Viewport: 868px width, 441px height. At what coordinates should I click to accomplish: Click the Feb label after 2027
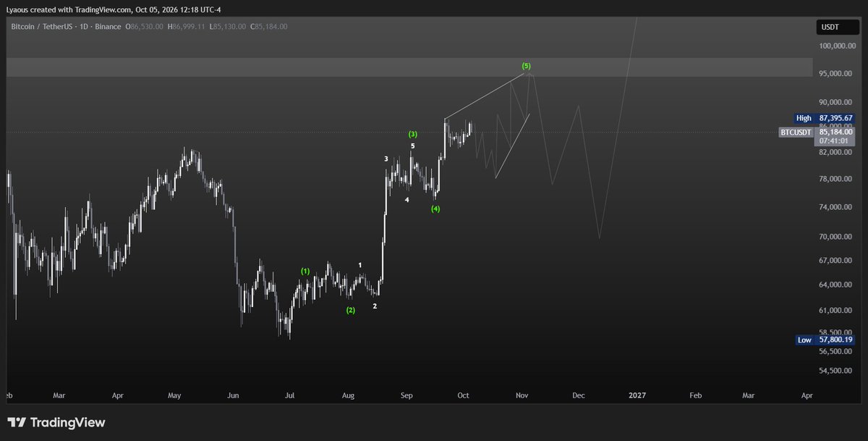[x=695, y=396]
